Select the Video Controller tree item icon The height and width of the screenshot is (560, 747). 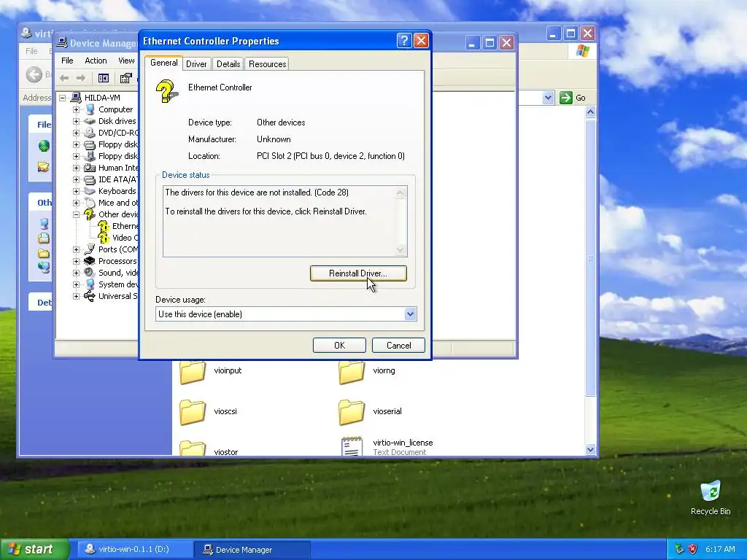coord(104,238)
